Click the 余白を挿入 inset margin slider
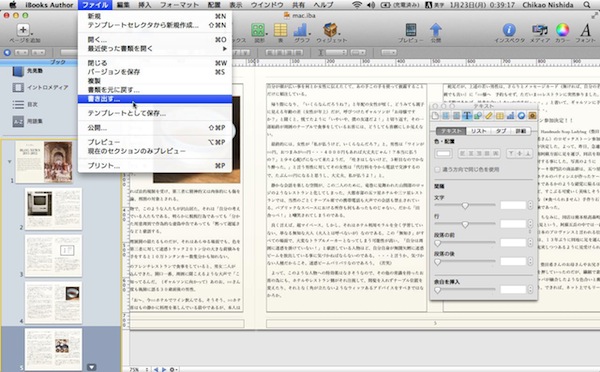Viewport: 600px width, 372px height. point(465,290)
